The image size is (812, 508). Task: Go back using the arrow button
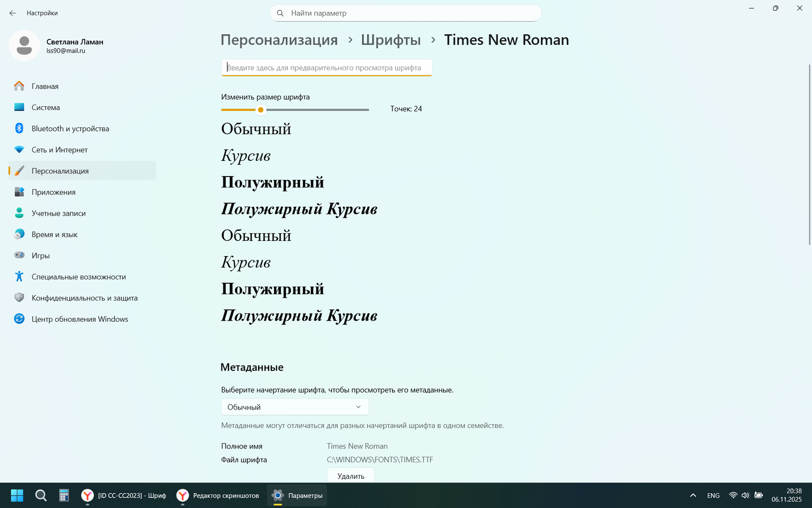pyautogui.click(x=12, y=13)
